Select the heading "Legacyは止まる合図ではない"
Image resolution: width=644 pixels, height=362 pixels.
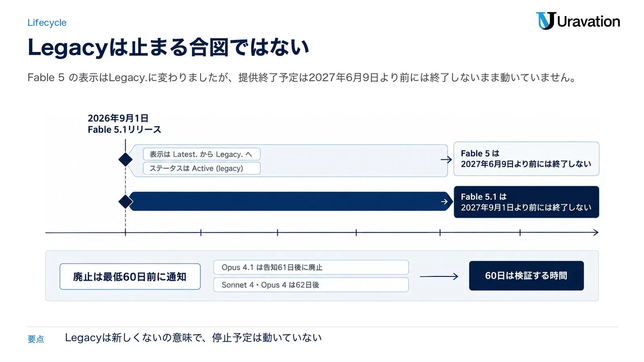pyautogui.click(x=168, y=47)
